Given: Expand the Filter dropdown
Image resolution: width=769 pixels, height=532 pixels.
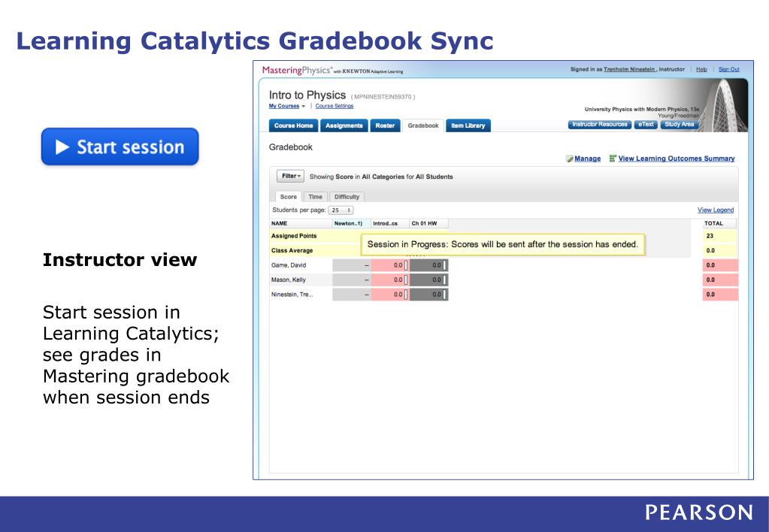Looking at the screenshot, I should 291,176.
